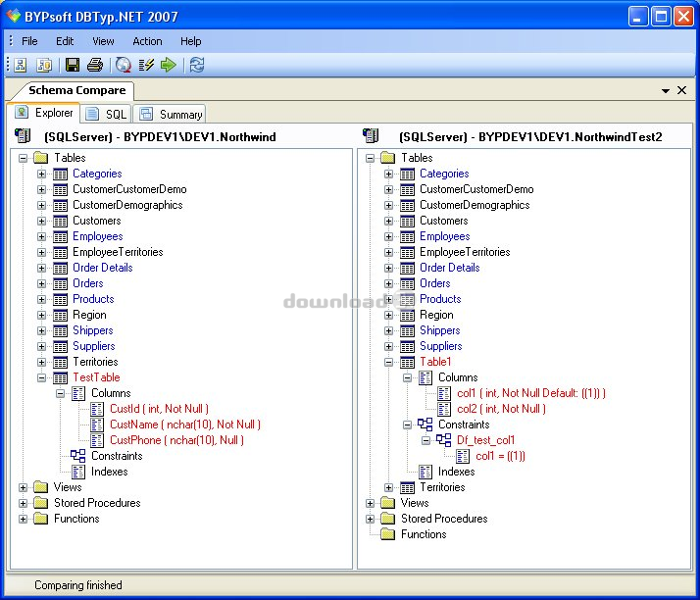Select Order Details table in right panel
The image size is (700, 600).
449,268
